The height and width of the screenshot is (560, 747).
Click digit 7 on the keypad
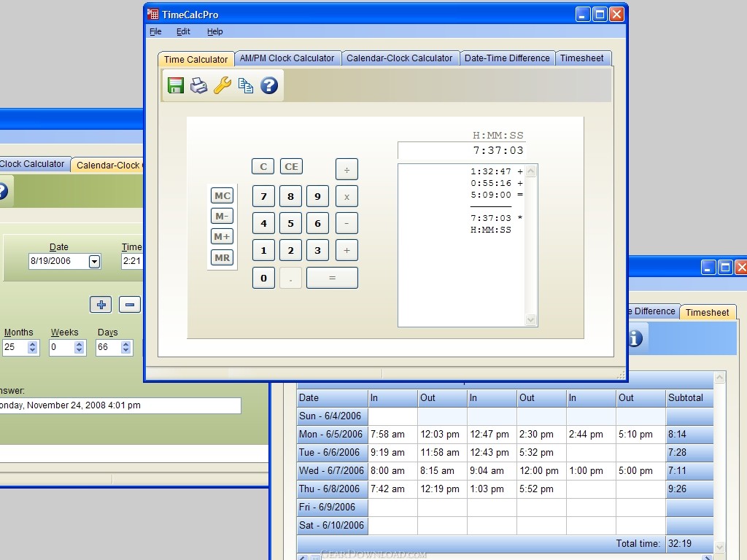pyautogui.click(x=263, y=197)
